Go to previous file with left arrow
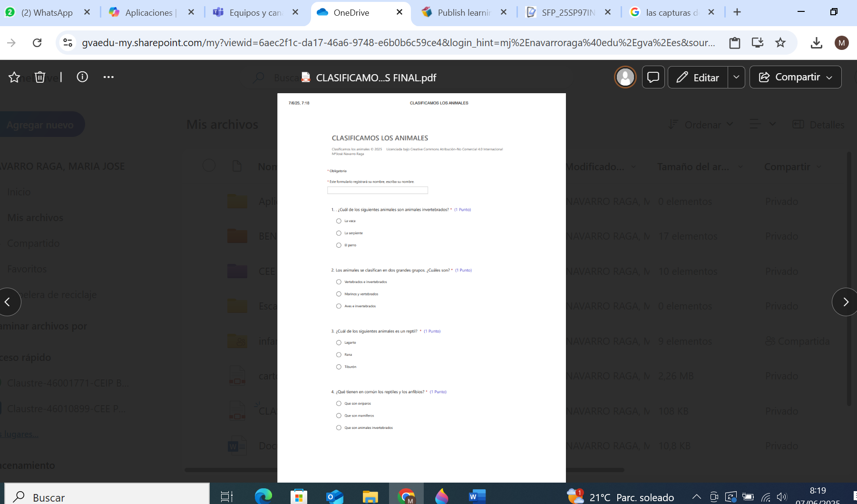857x504 pixels. point(8,302)
